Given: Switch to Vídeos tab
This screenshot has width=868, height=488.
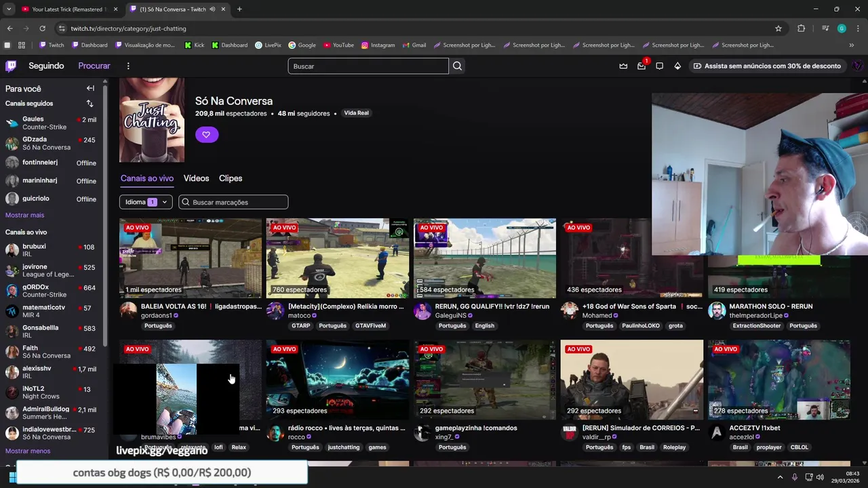Looking at the screenshot, I should (x=196, y=178).
